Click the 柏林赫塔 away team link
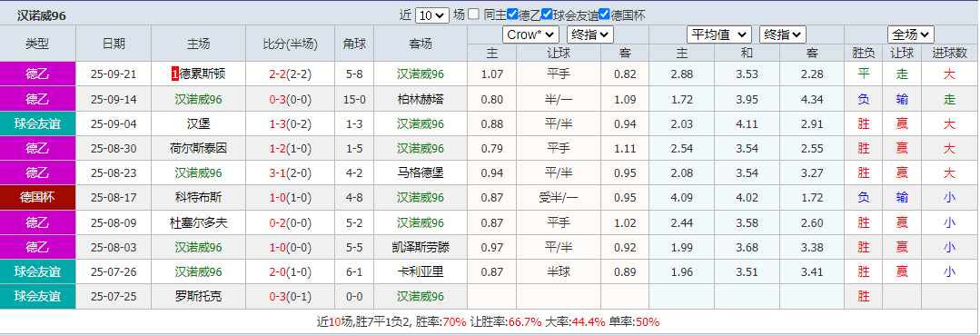Image resolution: width=980 pixels, height=335 pixels. point(420,99)
